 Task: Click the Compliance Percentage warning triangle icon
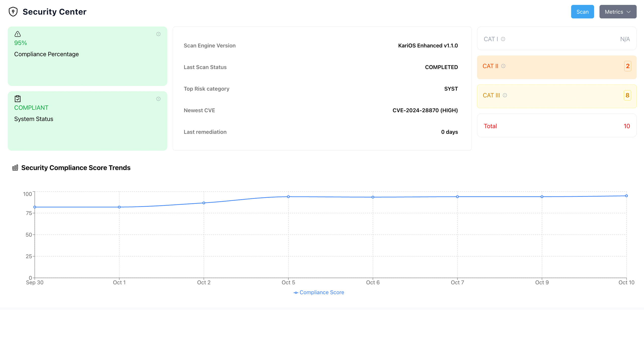(x=18, y=34)
